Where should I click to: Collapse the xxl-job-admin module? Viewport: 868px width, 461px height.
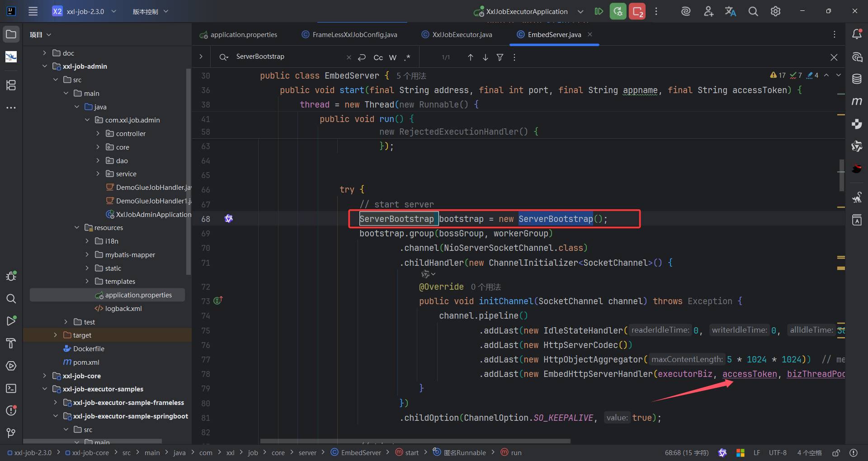click(44, 66)
